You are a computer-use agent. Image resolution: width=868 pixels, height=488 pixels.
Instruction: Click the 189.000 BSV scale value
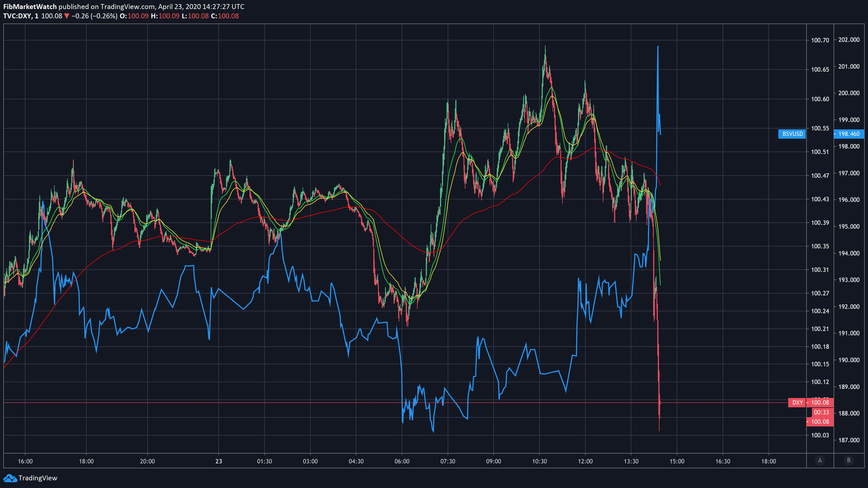pos(849,387)
